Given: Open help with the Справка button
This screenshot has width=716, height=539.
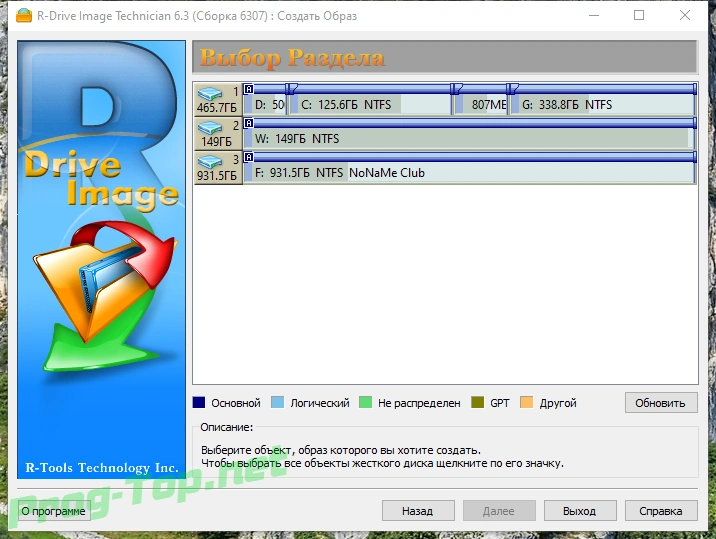Looking at the screenshot, I should tap(661, 511).
